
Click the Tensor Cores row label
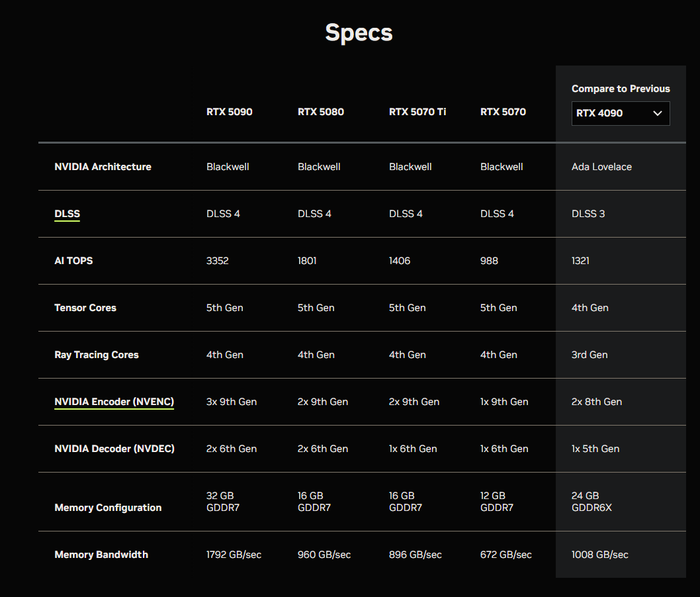click(85, 308)
